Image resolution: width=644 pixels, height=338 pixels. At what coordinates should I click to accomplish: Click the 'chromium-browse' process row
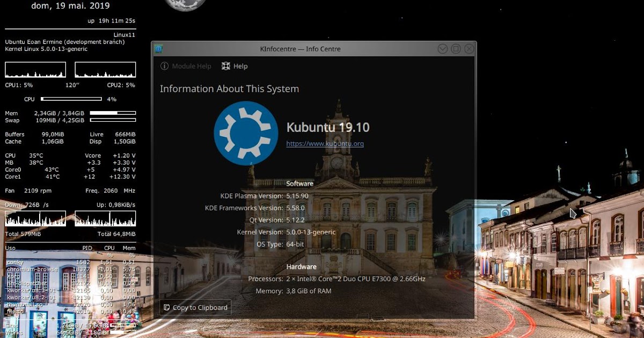click(x=70, y=269)
